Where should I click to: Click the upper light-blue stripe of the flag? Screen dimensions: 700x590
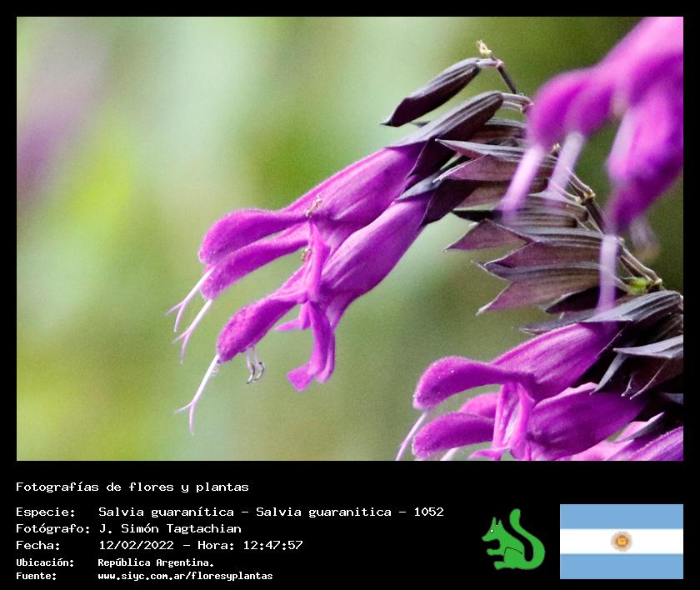coord(621,516)
